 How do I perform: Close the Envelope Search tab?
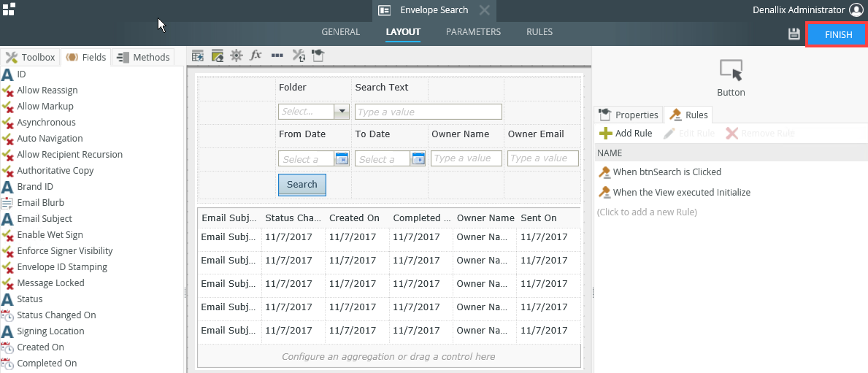(x=485, y=10)
